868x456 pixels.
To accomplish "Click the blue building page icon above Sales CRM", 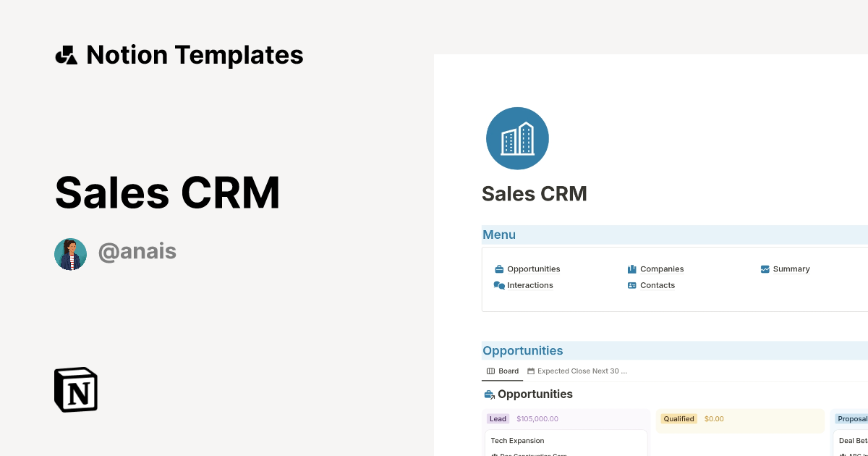I will (517, 138).
